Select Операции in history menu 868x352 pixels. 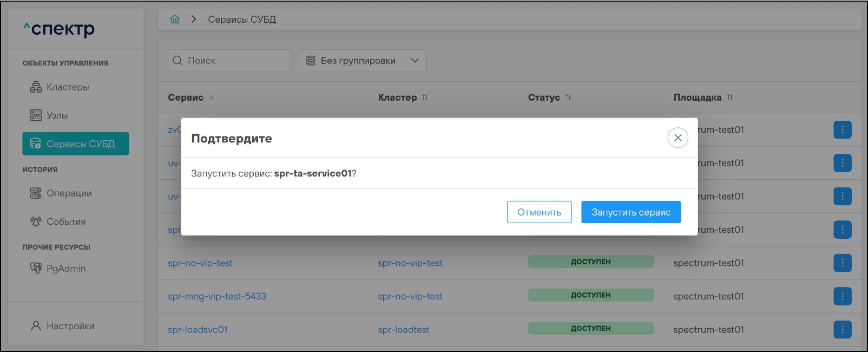tap(69, 193)
